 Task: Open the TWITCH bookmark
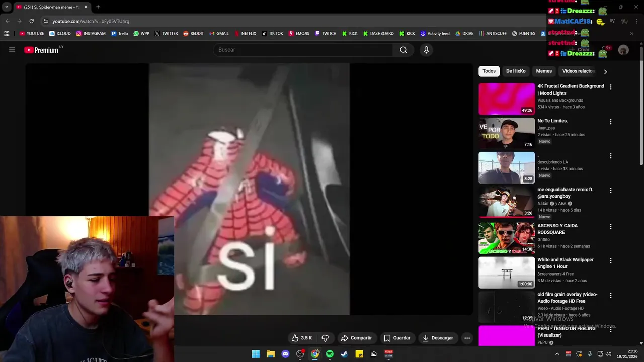click(326, 34)
